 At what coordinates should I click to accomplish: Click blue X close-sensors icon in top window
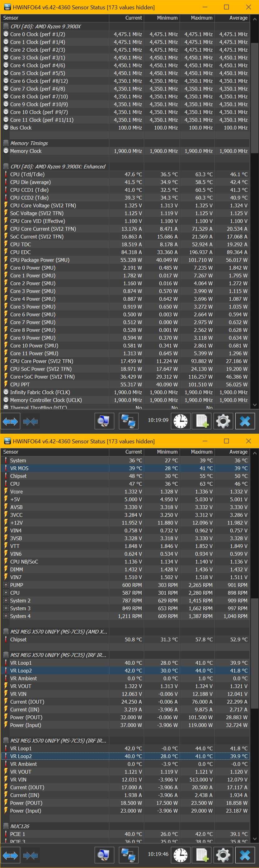click(x=245, y=421)
